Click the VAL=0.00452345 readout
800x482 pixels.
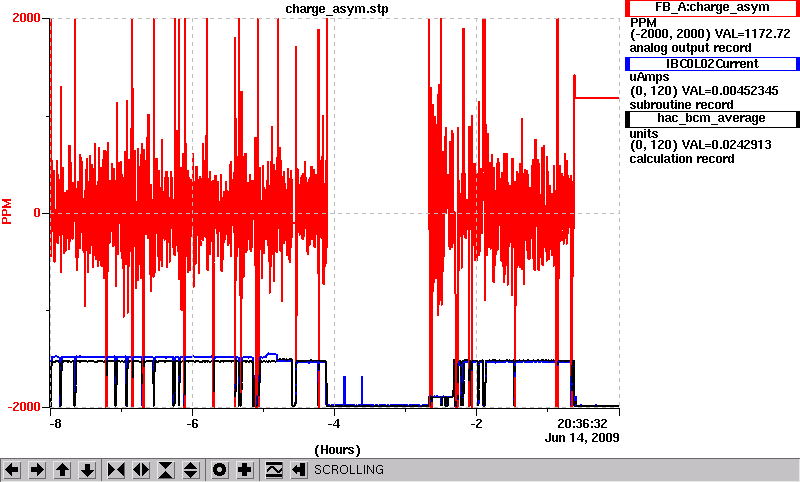[730, 91]
